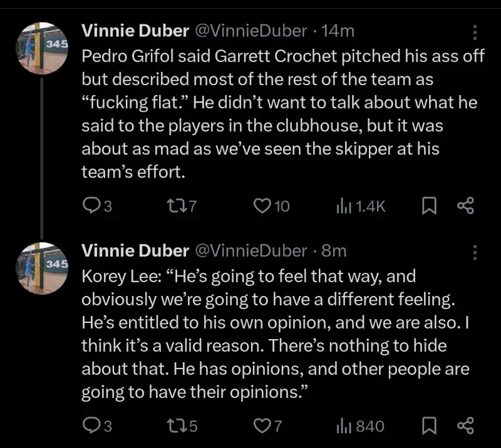Open the 8m timestamp link
501x448 pixels.
pos(334,251)
